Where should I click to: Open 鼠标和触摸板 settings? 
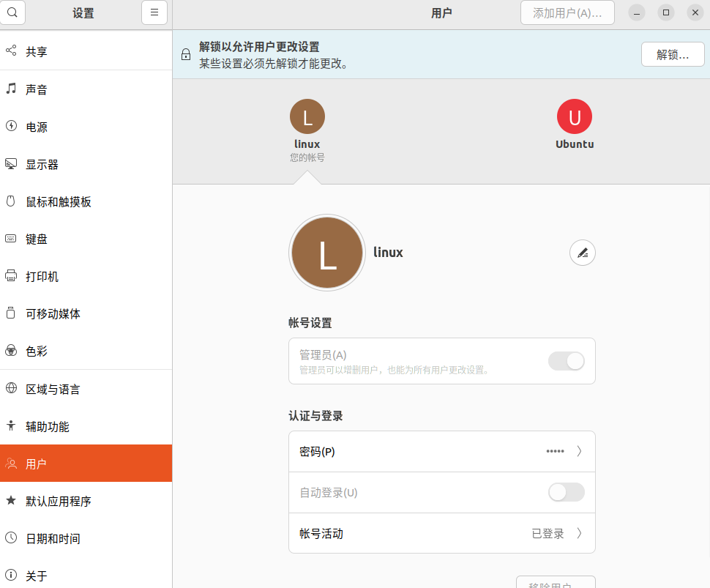[86, 201]
